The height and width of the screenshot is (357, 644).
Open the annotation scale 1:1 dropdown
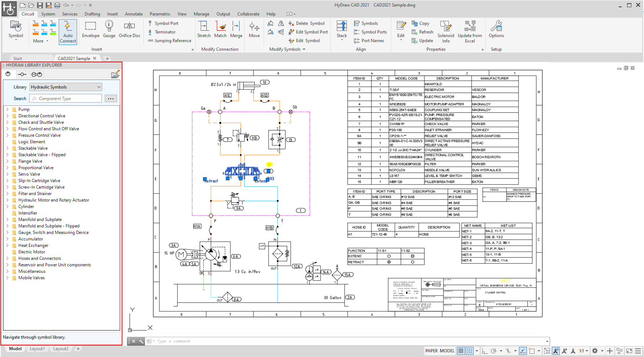pyautogui.click(x=583, y=351)
